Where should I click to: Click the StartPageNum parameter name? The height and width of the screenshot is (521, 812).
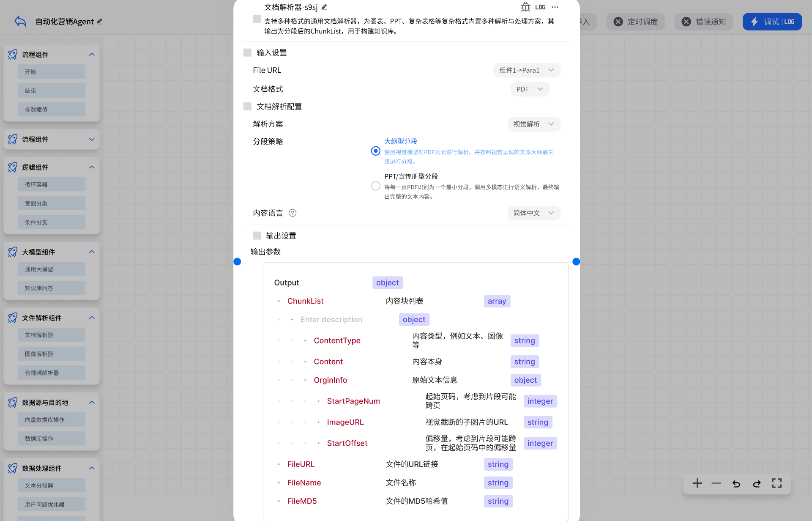(x=353, y=401)
